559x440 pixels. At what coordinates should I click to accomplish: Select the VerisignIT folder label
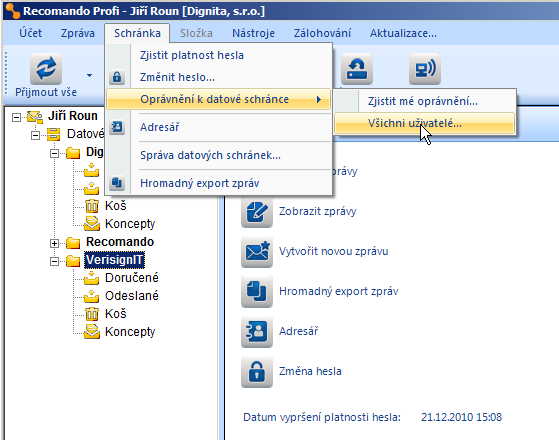(x=114, y=260)
